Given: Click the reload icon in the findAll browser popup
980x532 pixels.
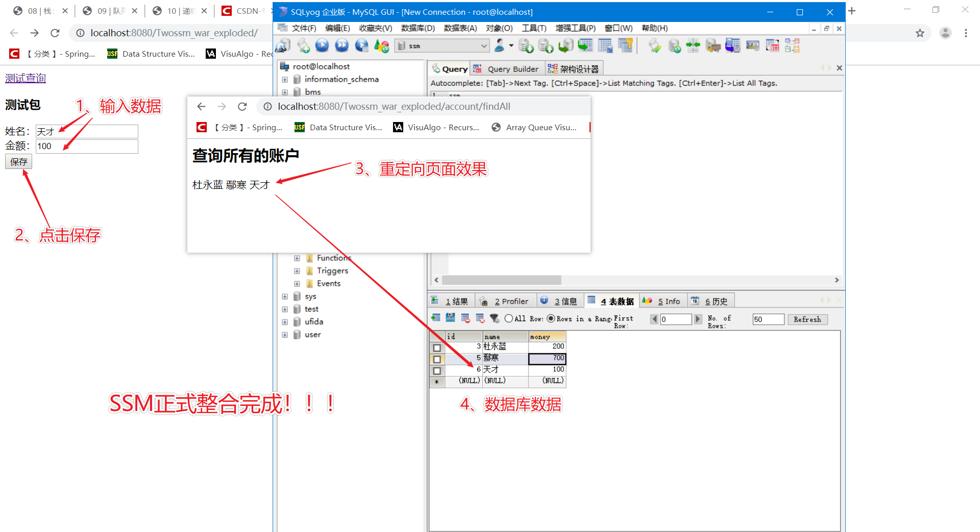Looking at the screenshot, I should 242,106.
